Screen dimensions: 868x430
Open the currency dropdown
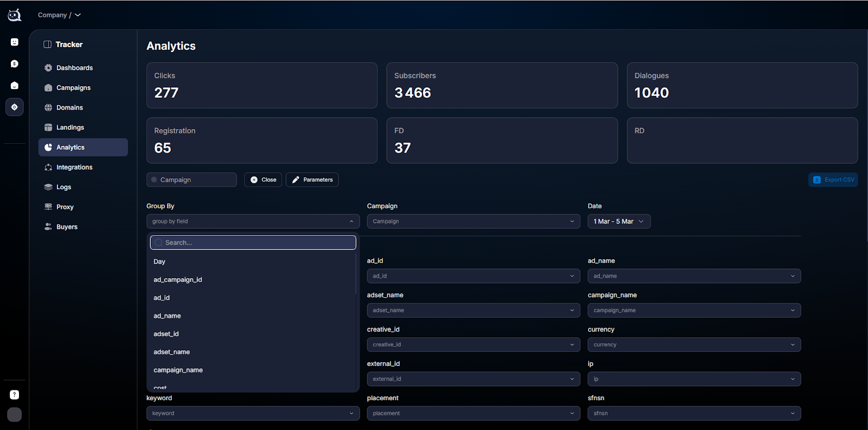pyautogui.click(x=694, y=344)
